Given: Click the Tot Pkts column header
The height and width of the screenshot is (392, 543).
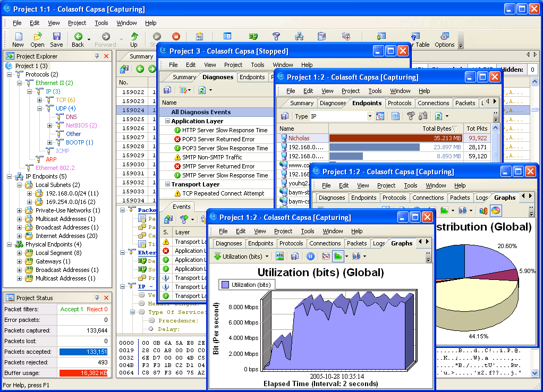Looking at the screenshot, I should (x=477, y=129).
